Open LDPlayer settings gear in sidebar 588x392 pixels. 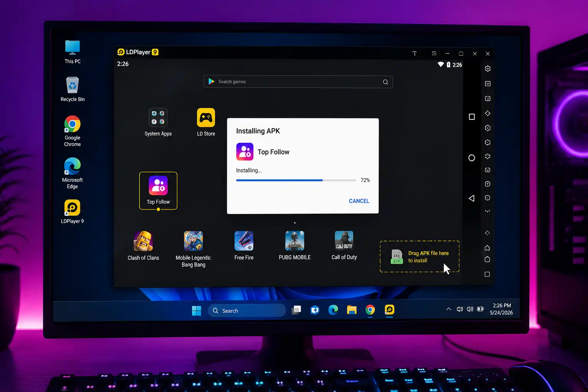pyautogui.click(x=488, y=69)
